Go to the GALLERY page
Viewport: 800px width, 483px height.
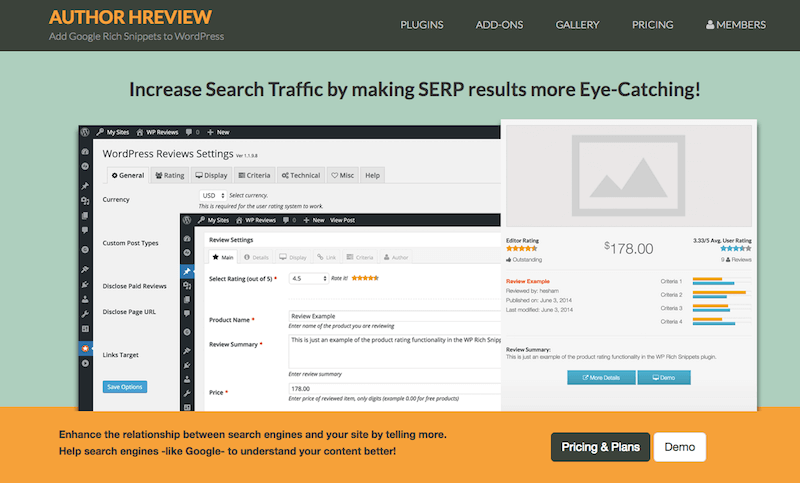coord(577,25)
